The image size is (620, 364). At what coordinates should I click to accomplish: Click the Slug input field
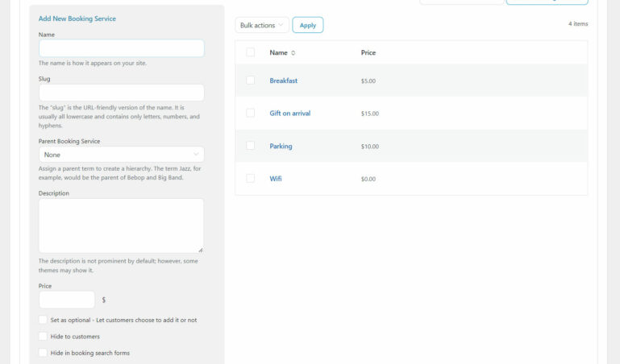tap(122, 93)
